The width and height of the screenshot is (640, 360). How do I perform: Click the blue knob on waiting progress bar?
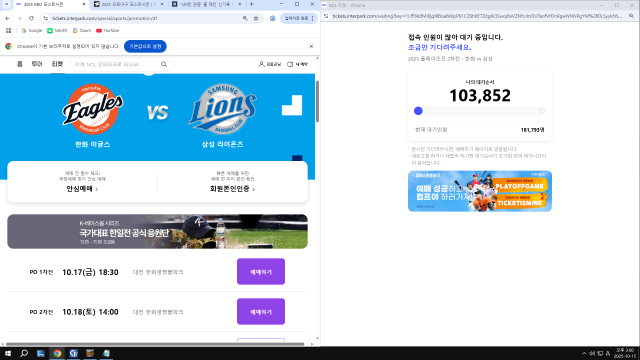pos(418,111)
